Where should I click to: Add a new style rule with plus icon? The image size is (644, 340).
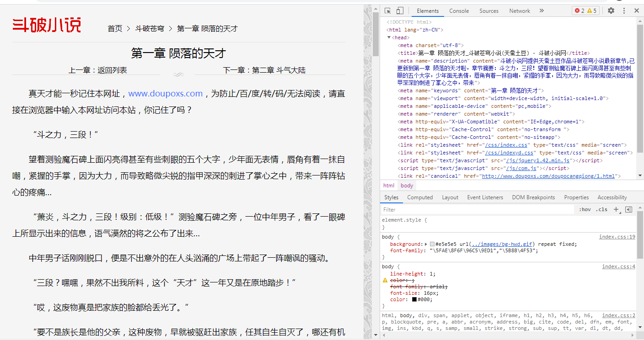coord(616,209)
